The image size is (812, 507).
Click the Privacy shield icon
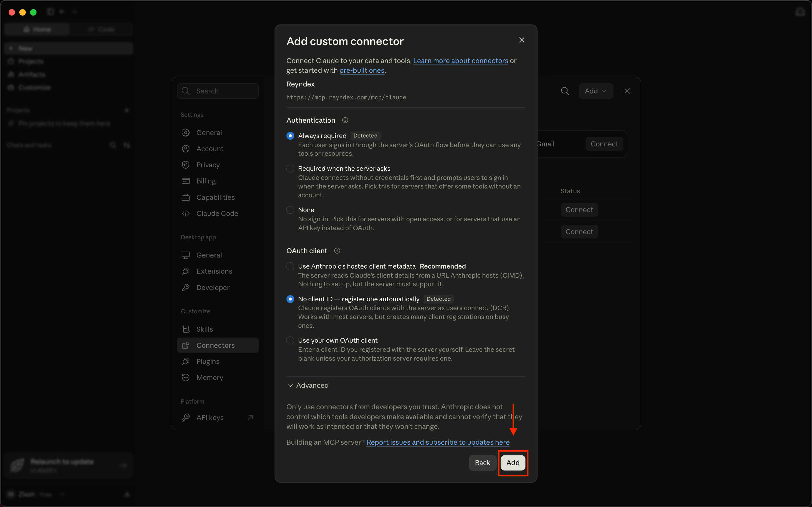tap(186, 165)
